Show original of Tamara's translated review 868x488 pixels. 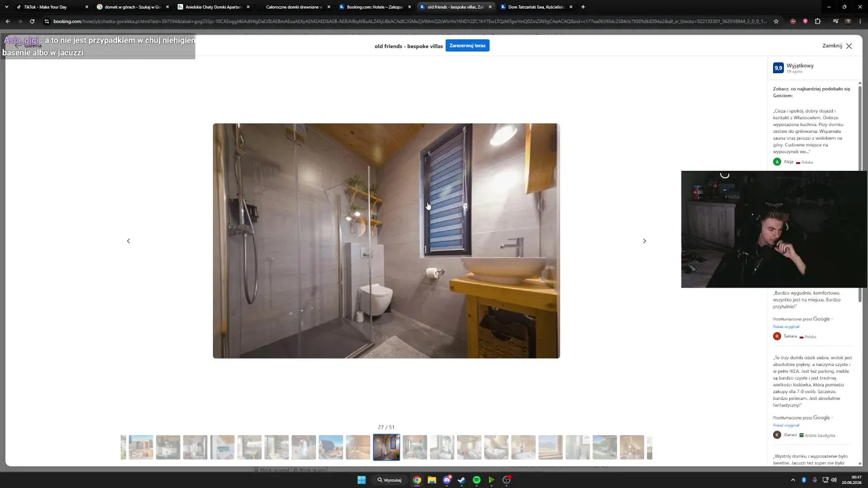coord(786,327)
